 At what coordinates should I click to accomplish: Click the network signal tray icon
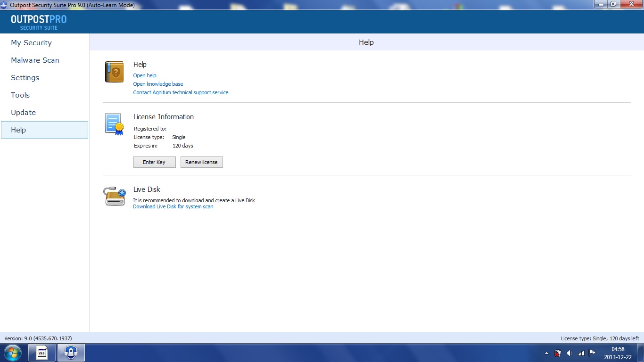[581, 353]
